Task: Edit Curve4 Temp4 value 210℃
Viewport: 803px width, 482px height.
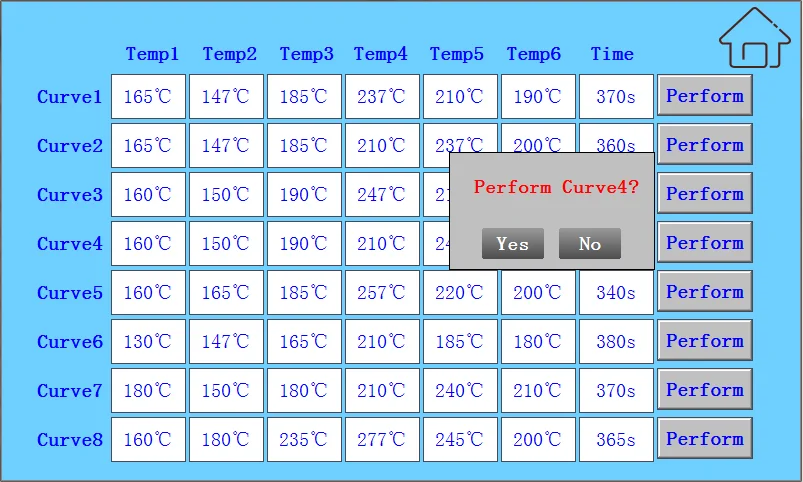Action: pos(382,243)
